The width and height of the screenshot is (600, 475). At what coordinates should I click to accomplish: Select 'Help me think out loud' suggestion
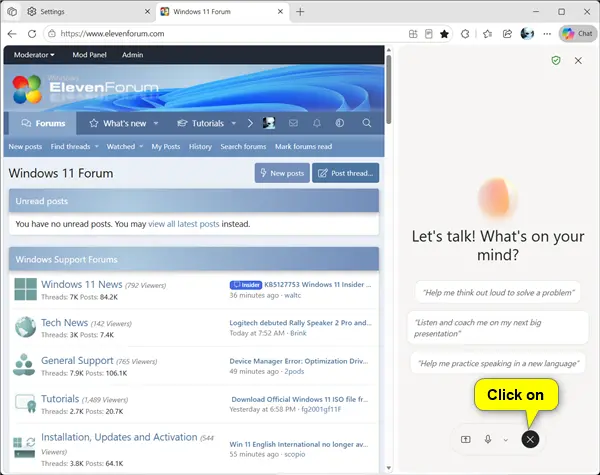(498, 293)
